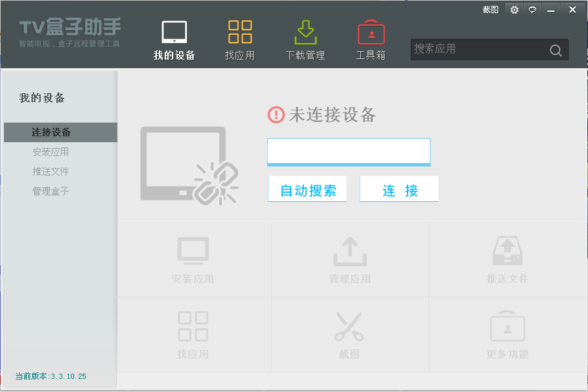Click the magnifier icon in the search box
Screen dimensions: 588x392
pos(555,49)
